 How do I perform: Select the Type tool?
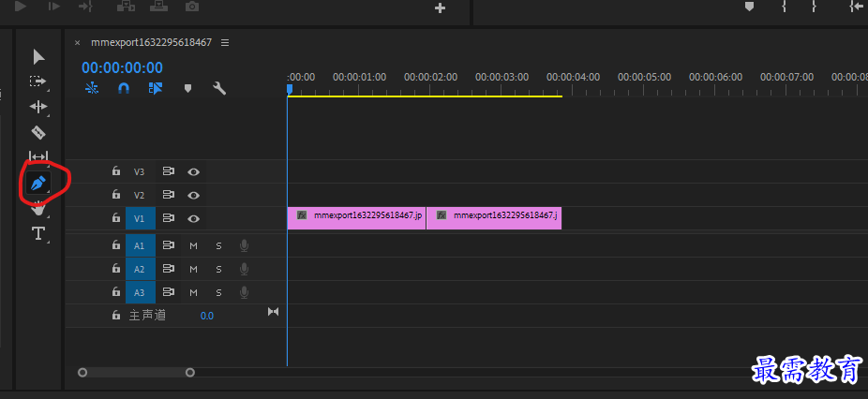(x=38, y=233)
